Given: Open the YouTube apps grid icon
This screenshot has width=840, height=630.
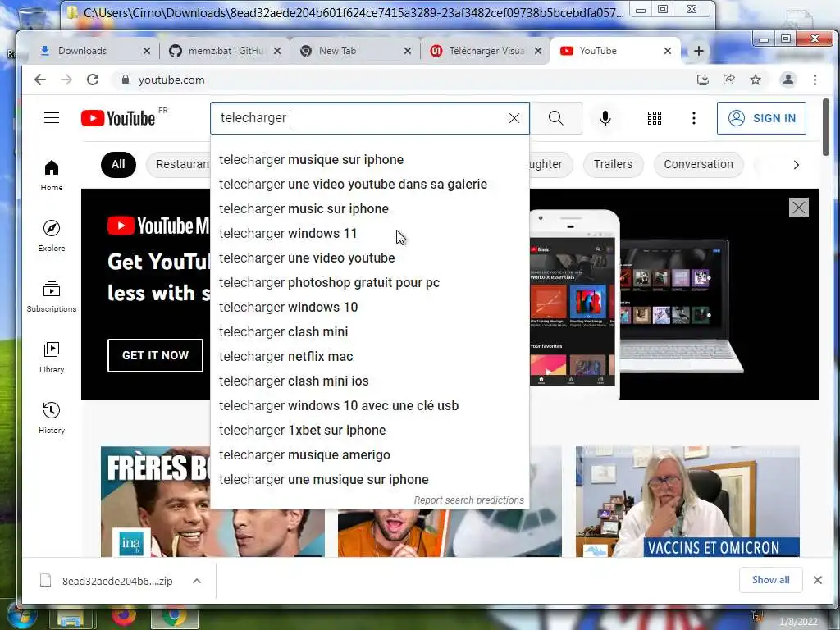Looking at the screenshot, I should (x=654, y=118).
